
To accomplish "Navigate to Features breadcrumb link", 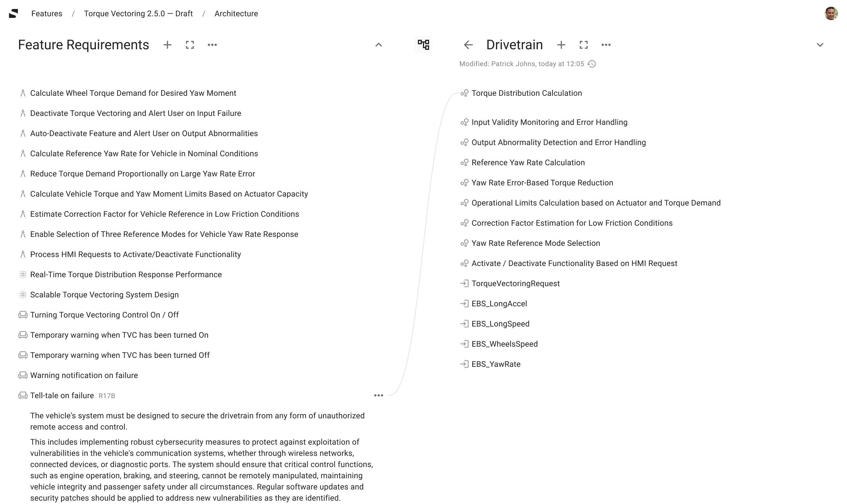I will (47, 13).
